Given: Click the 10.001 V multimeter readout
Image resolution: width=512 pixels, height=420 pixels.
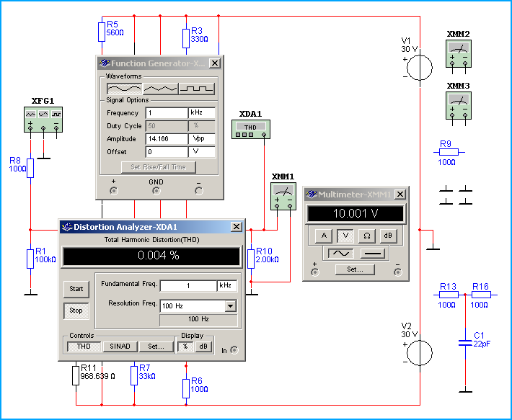Looking at the screenshot, I should tap(356, 213).
